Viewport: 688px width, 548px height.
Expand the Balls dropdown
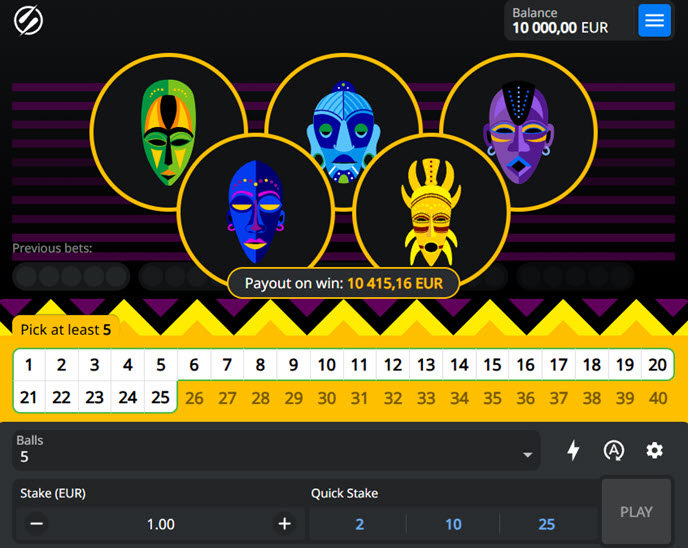[275, 450]
